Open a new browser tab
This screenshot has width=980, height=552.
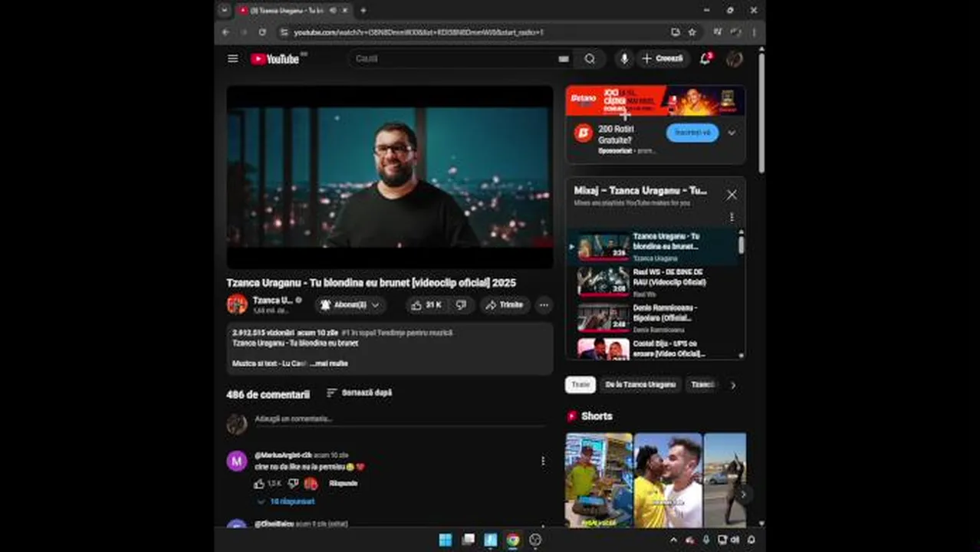tap(363, 11)
